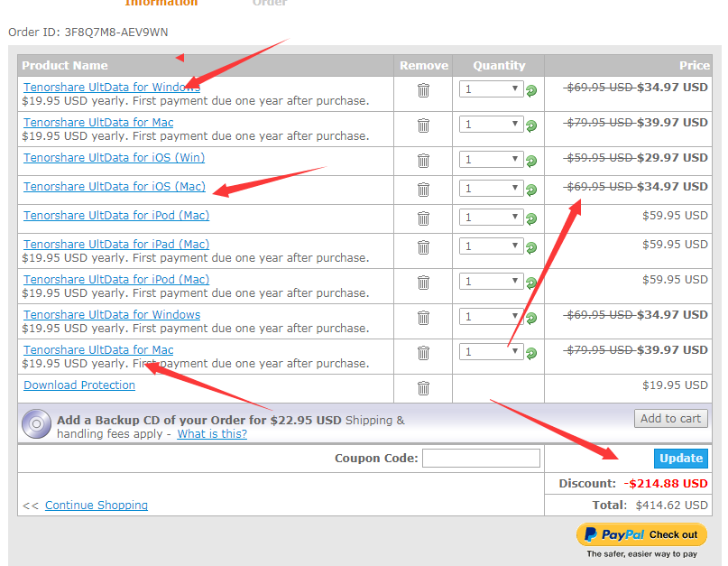Open quantity dropdown for UltData for iOS (Win)
Screen dimensions: 728x566
[x=492, y=160]
